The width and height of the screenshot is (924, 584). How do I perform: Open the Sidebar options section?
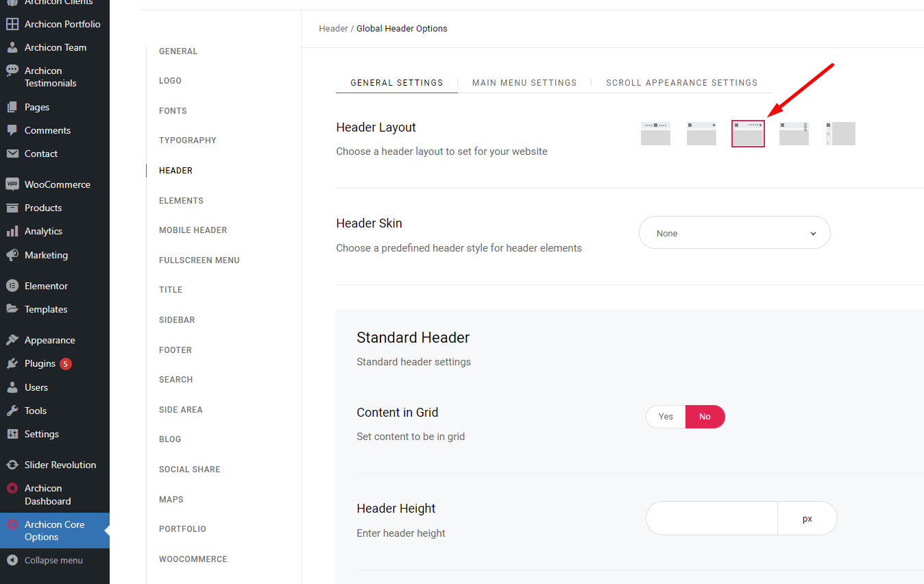(177, 320)
